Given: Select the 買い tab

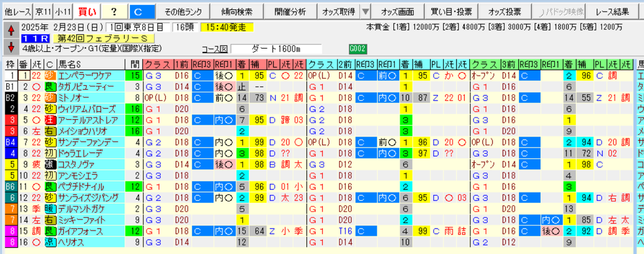Looking at the screenshot, I should pyautogui.click(x=87, y=12).
